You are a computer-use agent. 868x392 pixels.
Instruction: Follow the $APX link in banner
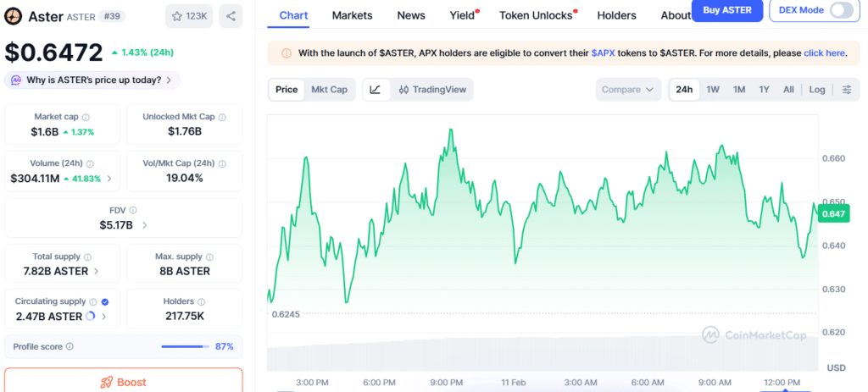click(603, 53)
